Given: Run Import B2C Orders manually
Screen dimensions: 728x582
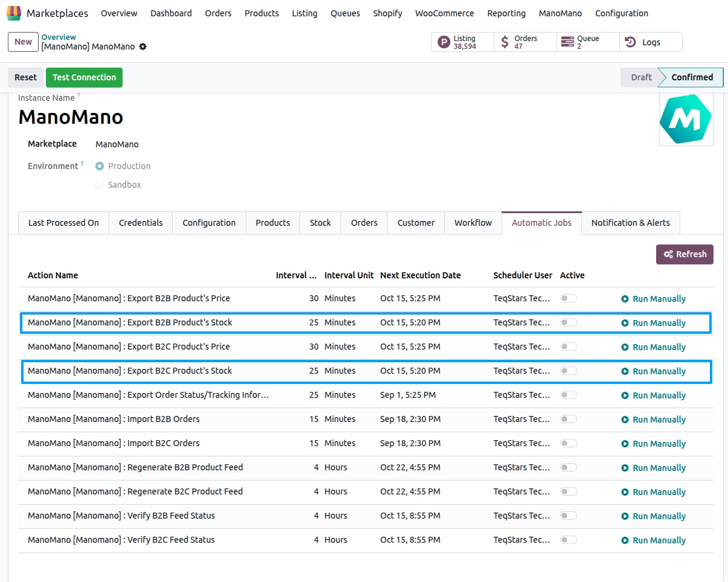Looking at the screenshot, I should click(x=654, y=444).
